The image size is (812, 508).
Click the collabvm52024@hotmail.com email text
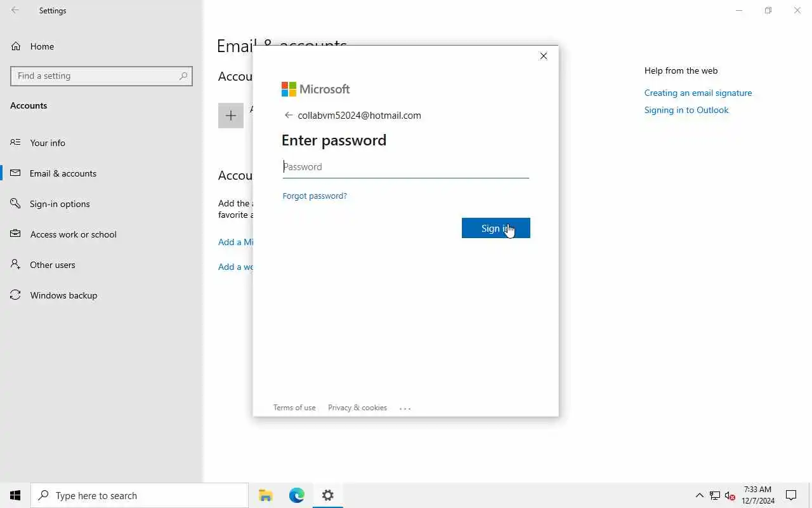pos(359,115)
